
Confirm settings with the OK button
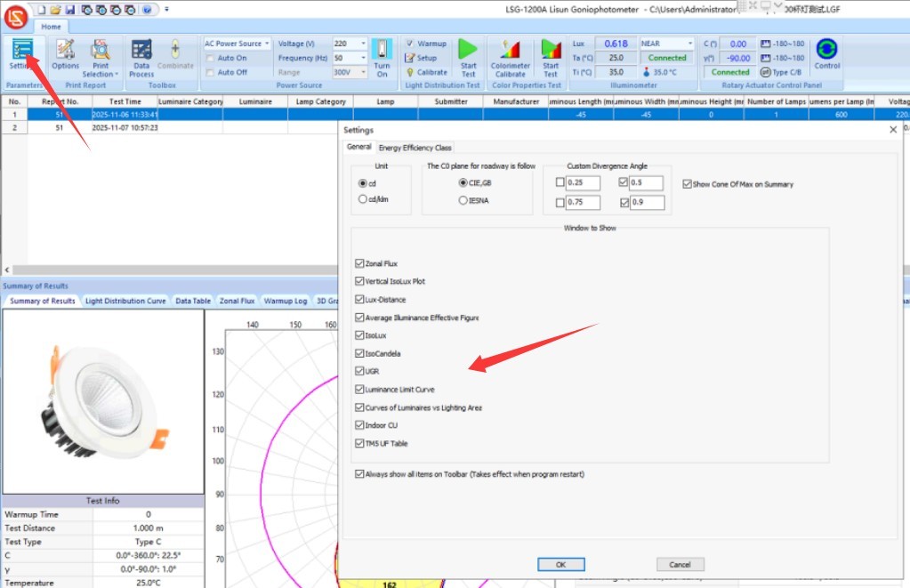(560, 564)
